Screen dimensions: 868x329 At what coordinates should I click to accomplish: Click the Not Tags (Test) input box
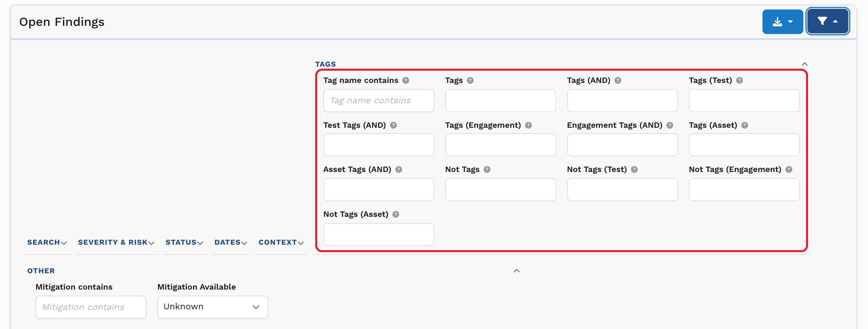[622, 190]
